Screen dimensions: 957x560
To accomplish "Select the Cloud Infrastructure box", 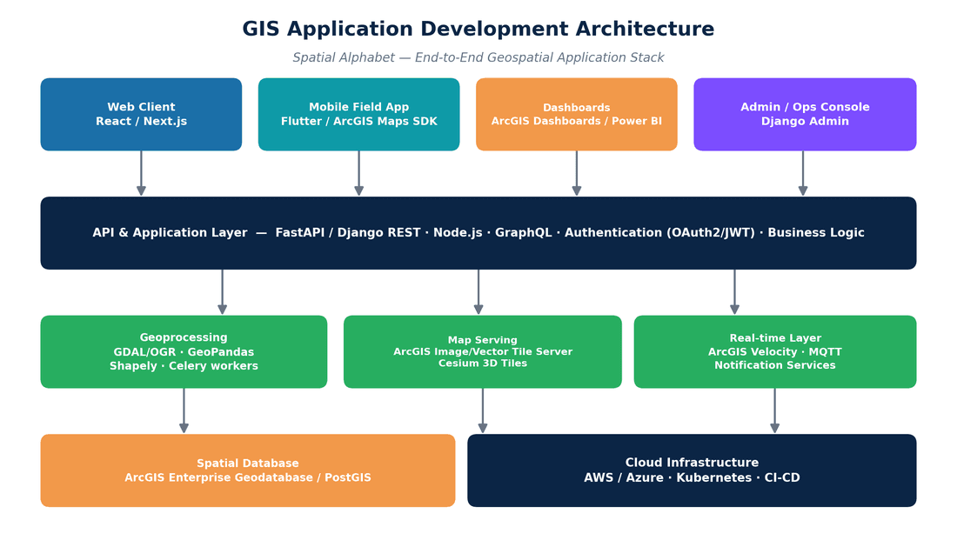I will pos(693,470).
